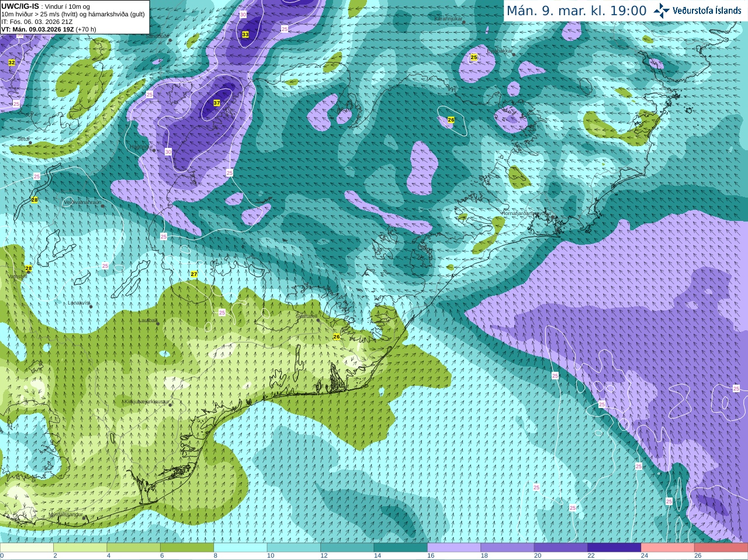748x560 pixels.
Task: Click the 24–26 m/s pink legend swatch
Action: pyautogui.click(x=668, y=548)
